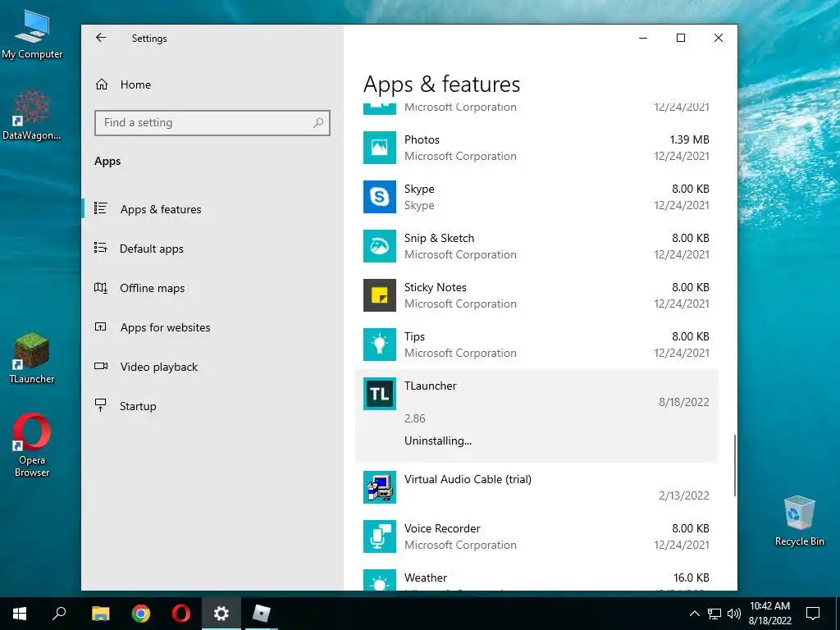
Task: Click the Video playback camera icon
Action: tap(101, 366)
